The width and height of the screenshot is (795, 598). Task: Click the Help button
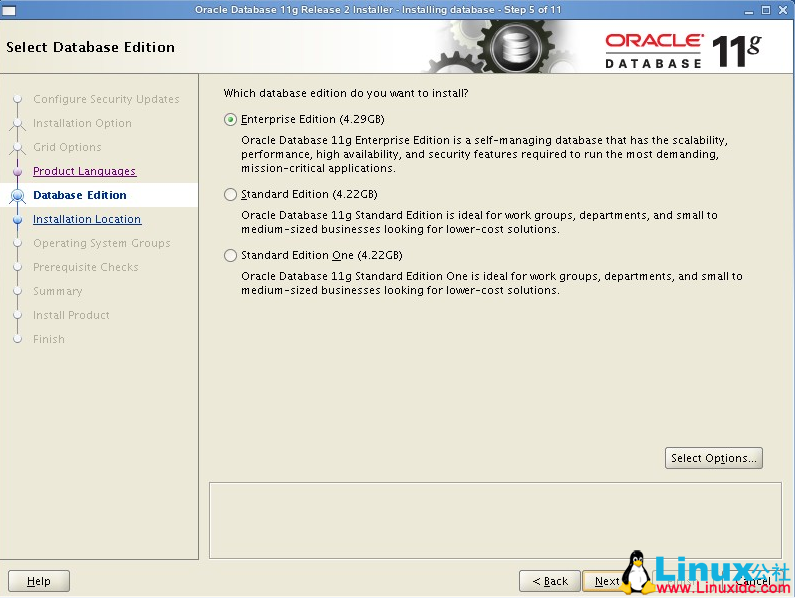39,581
